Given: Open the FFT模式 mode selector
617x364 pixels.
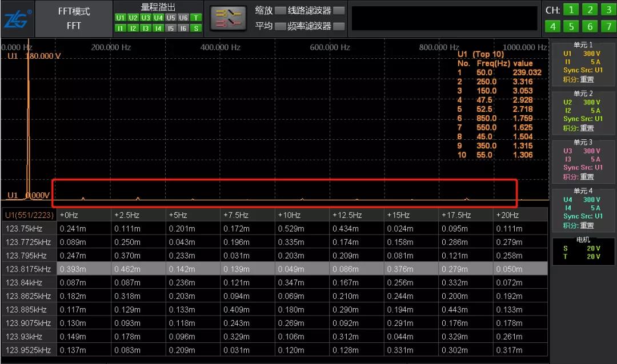Looking at the screenshot, I should [74, 18].
